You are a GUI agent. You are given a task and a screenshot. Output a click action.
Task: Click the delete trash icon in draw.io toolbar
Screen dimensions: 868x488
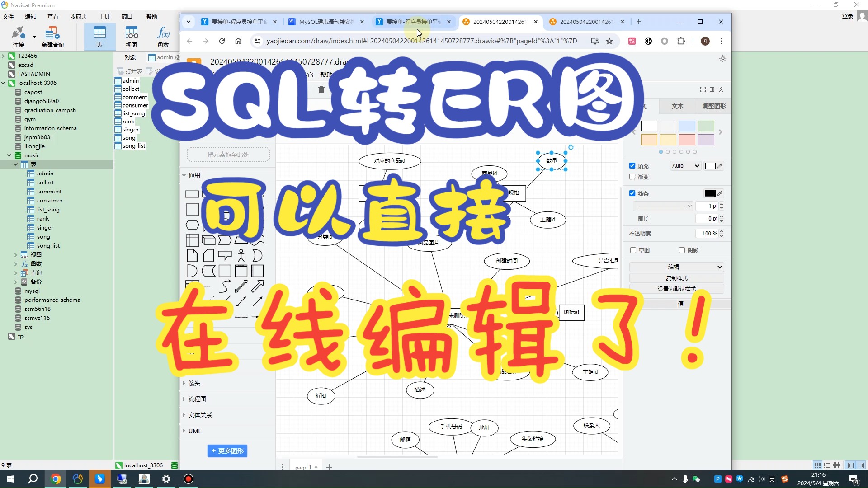coord(321,90)
